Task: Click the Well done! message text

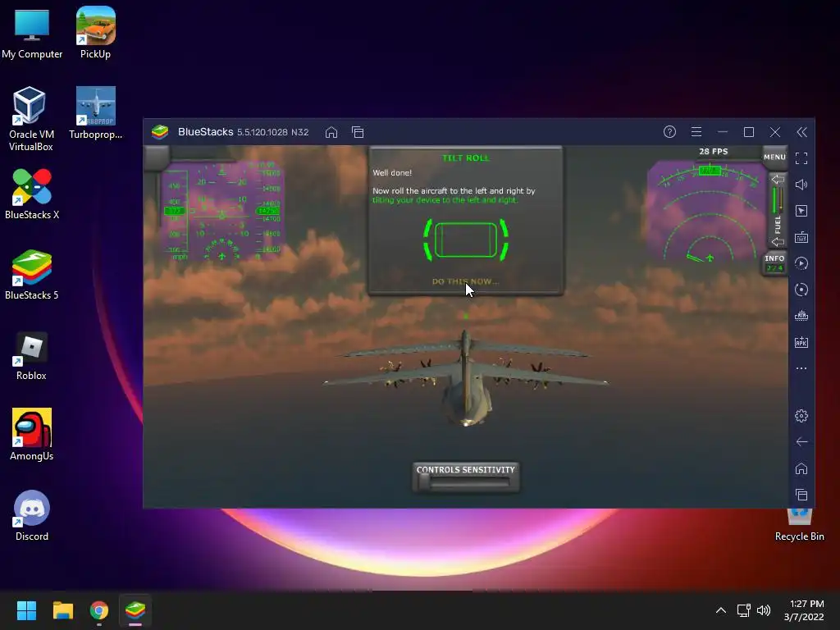Action: pos(392,173)
